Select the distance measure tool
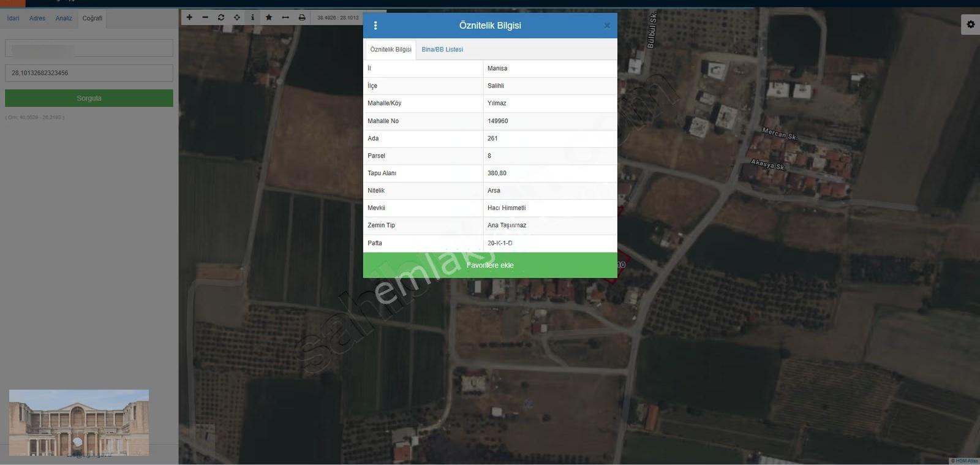This screenshot has height=465, width=980. [x=285, y=17]
